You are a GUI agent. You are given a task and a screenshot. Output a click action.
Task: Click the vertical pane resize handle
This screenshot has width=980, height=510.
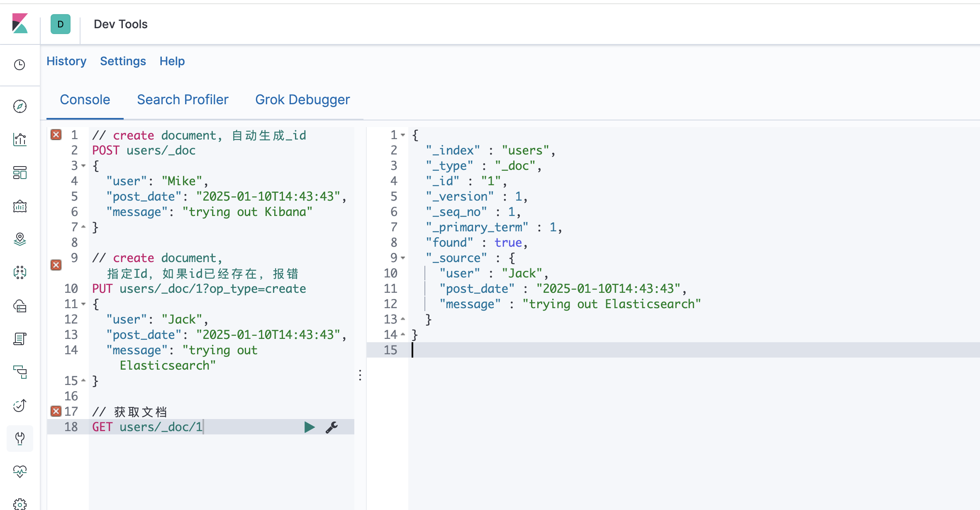pyautogui.click(x=360, y=375)
